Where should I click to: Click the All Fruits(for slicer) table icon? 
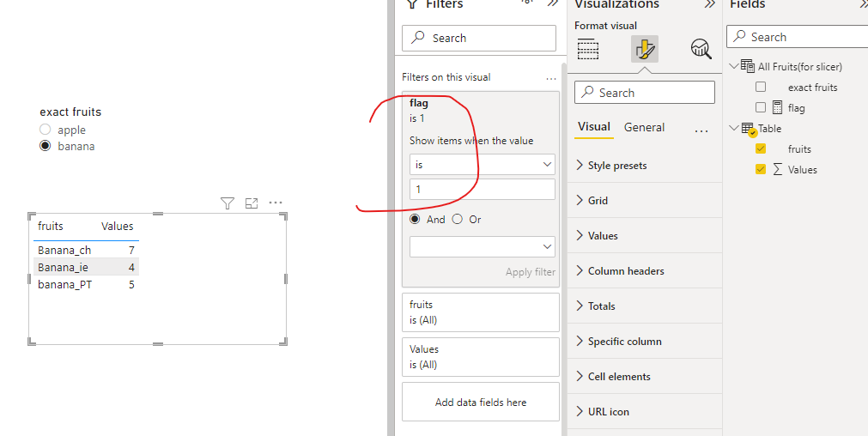coord(747,66)
